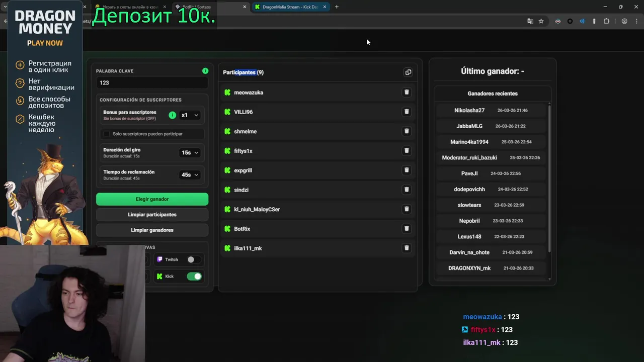Viewport: 644px width, 362px height.
Task: Click recent winner Nepobril
Action: click(x=469, y=221)
